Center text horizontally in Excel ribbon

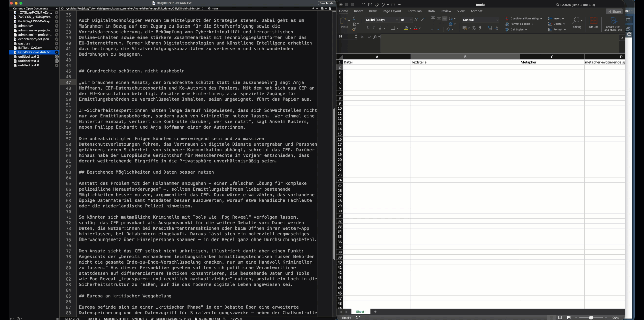[439, 24]
